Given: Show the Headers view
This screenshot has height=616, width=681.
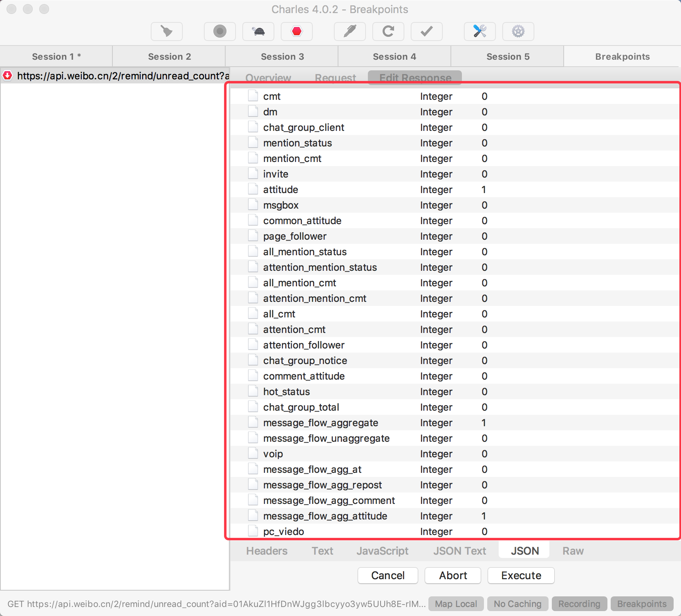Looking at the screenshot, I should click(267, 551).
